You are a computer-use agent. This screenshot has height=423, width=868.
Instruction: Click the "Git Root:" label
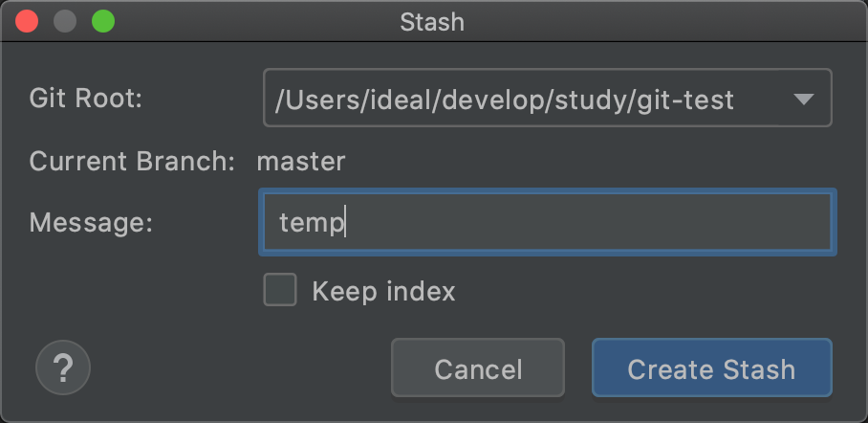(86, 99)
